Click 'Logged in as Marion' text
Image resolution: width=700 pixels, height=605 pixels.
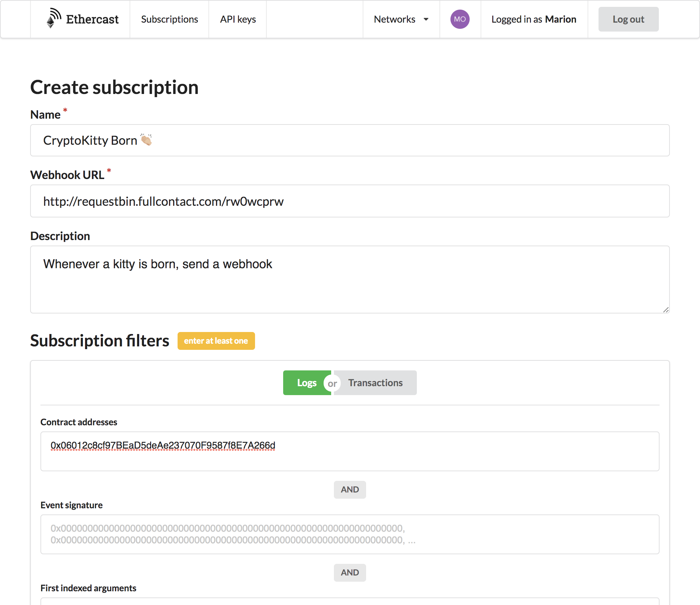[x=534, y=19]
